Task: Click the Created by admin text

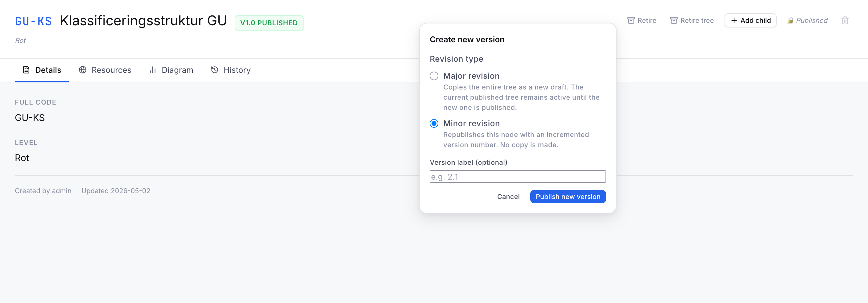Action: point(43,191)
